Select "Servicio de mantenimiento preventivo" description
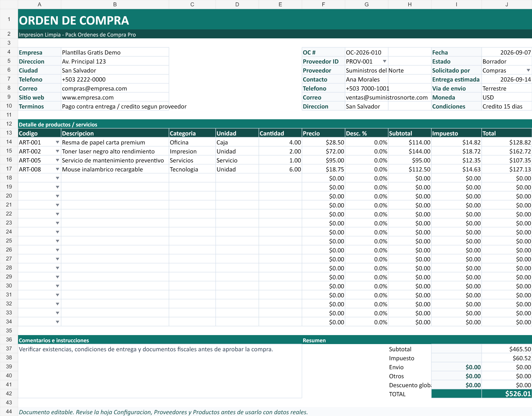 click(x=115, y=160)
